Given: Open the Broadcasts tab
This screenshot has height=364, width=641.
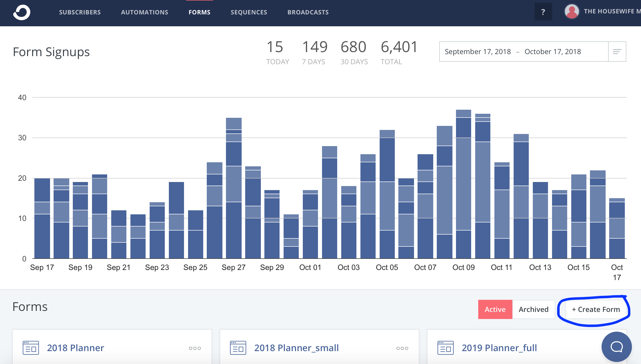Looking at the screenshot, I should point(308,12).
